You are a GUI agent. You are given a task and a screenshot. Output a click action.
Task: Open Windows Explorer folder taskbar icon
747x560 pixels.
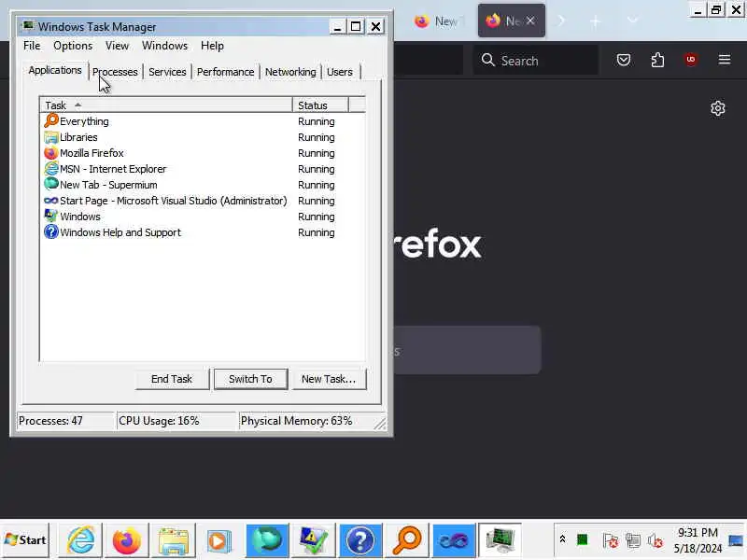coord(174,540)
